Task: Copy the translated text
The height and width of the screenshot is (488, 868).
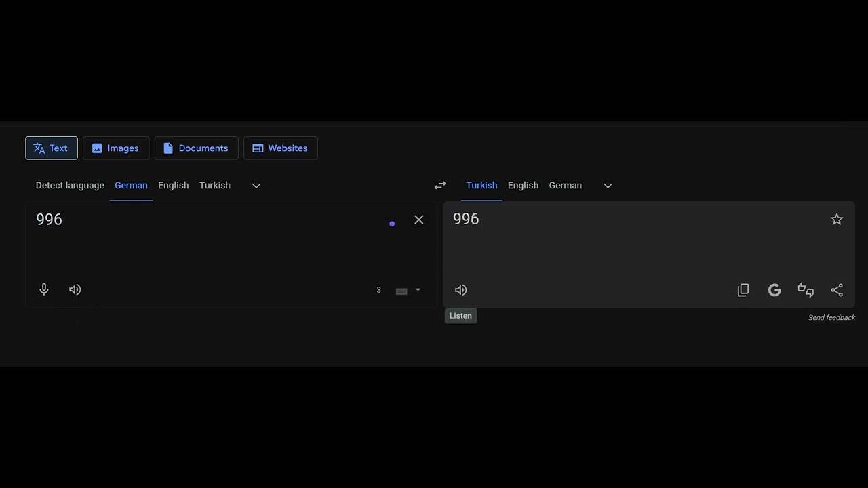Action: pos(743,290)
